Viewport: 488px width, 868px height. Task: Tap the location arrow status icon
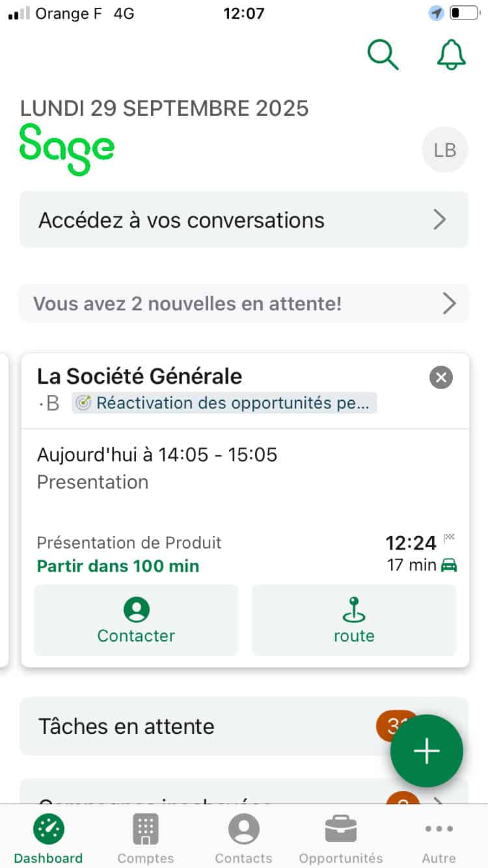coord(436,13)
